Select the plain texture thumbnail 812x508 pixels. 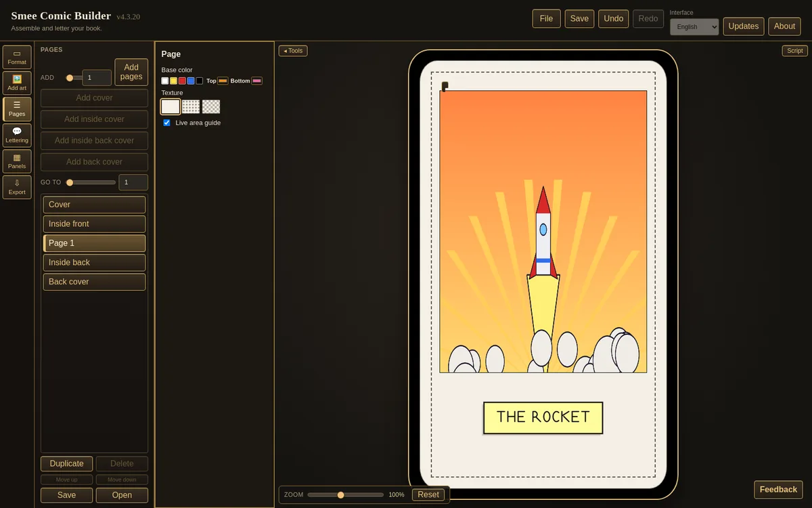click(171, 106)
